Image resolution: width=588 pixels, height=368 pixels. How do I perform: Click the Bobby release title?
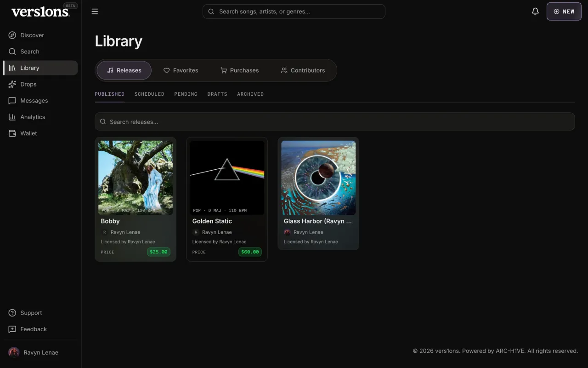[x=110, y=221]
